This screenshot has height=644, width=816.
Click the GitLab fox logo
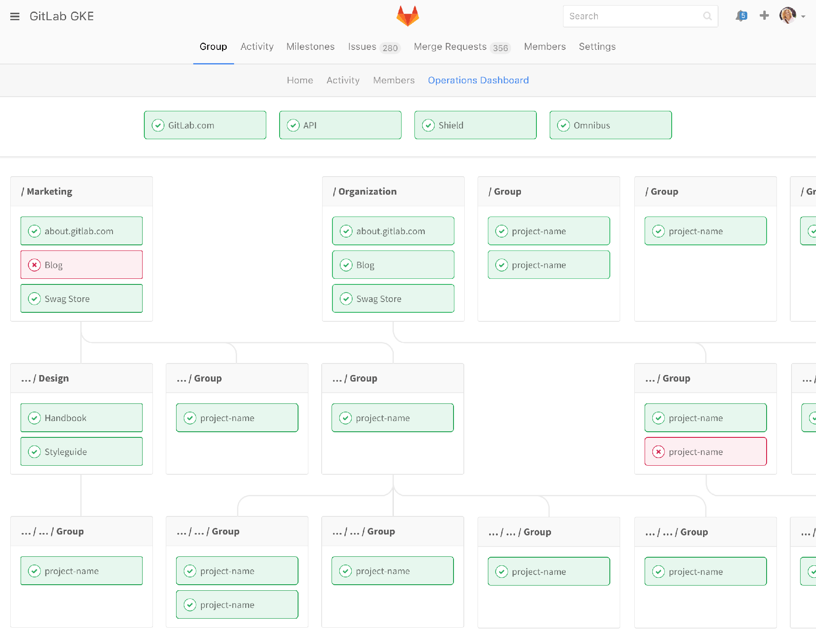[x=407, y=16]
